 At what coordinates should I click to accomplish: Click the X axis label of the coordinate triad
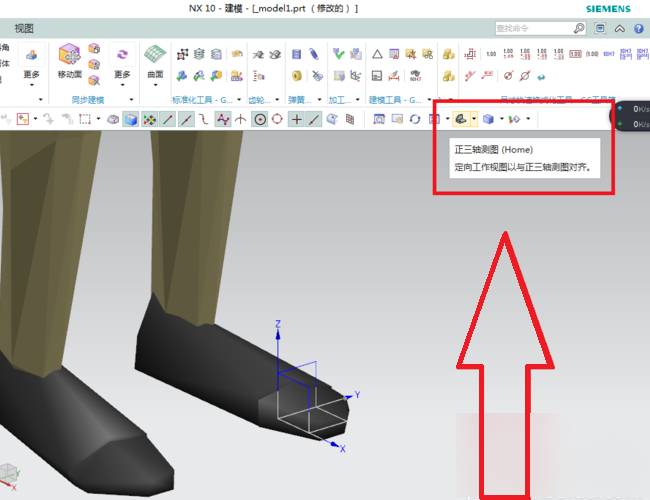(x=342, y=449)
